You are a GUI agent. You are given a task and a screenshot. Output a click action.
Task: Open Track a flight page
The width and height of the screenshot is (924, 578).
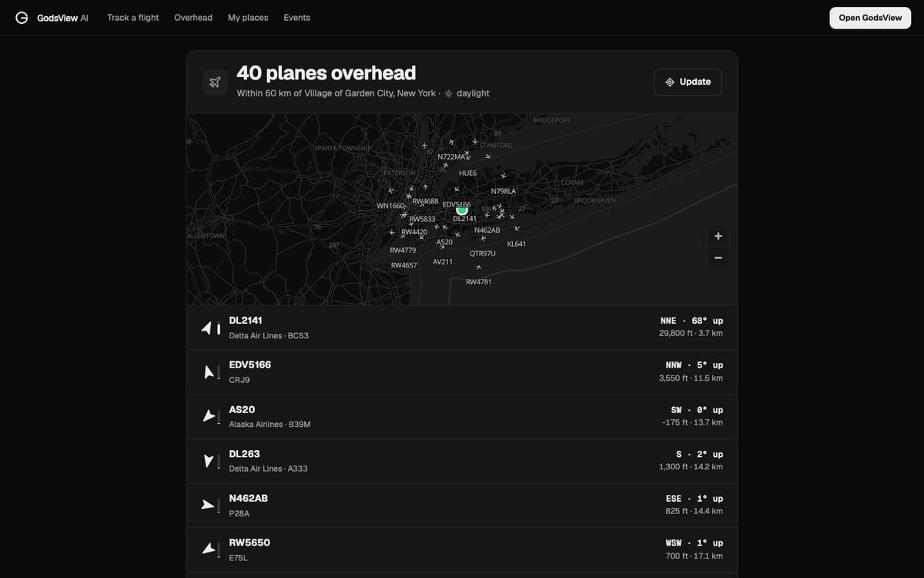[x=133, y=18]
